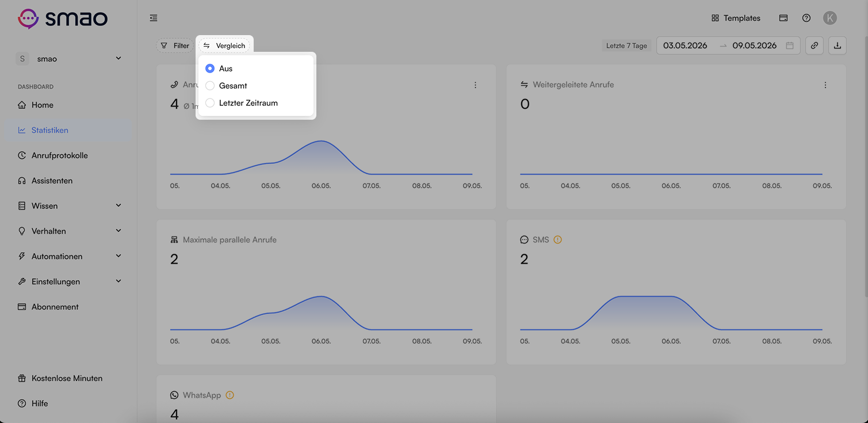The width and height of the screenshot is (868, 423).
Task: Edit the start date 03.05.2026
Action: 685,45
